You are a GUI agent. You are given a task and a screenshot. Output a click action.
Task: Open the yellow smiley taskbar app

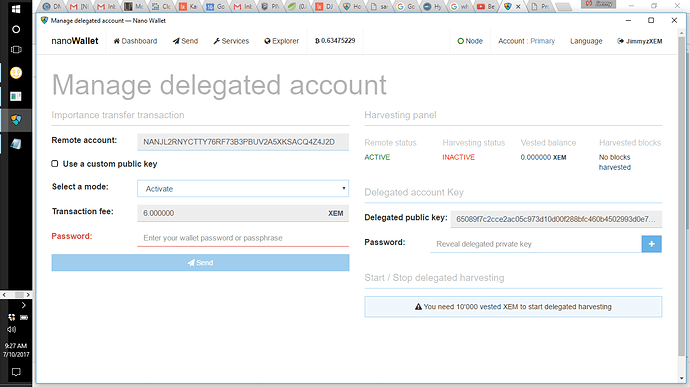(16, 73)
